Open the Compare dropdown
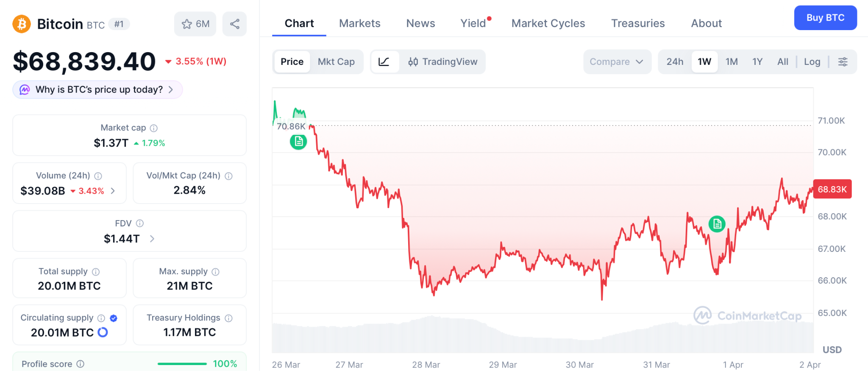This screenshot has width=868, height=371. (617, 62)
